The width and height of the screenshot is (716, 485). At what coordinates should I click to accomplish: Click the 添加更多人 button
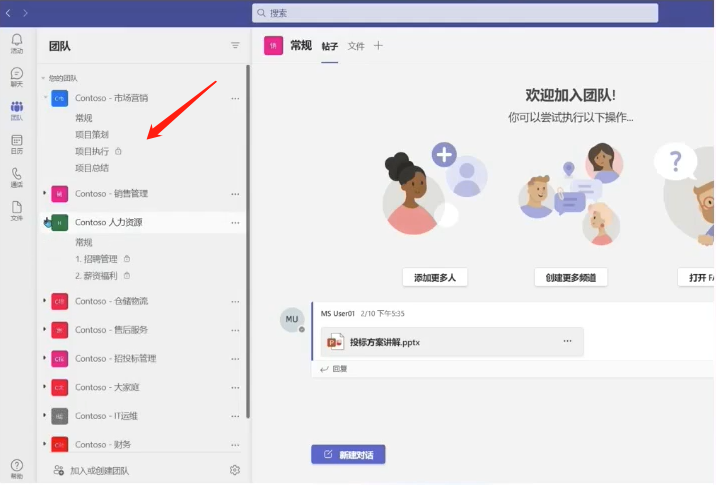tap(435, 278)
